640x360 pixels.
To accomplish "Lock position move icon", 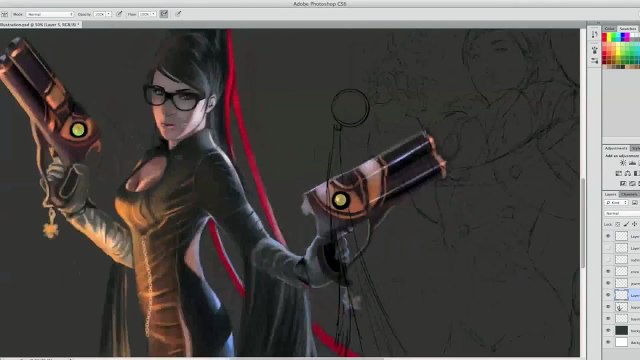I will pyautogui.click(x=634, y=224).
